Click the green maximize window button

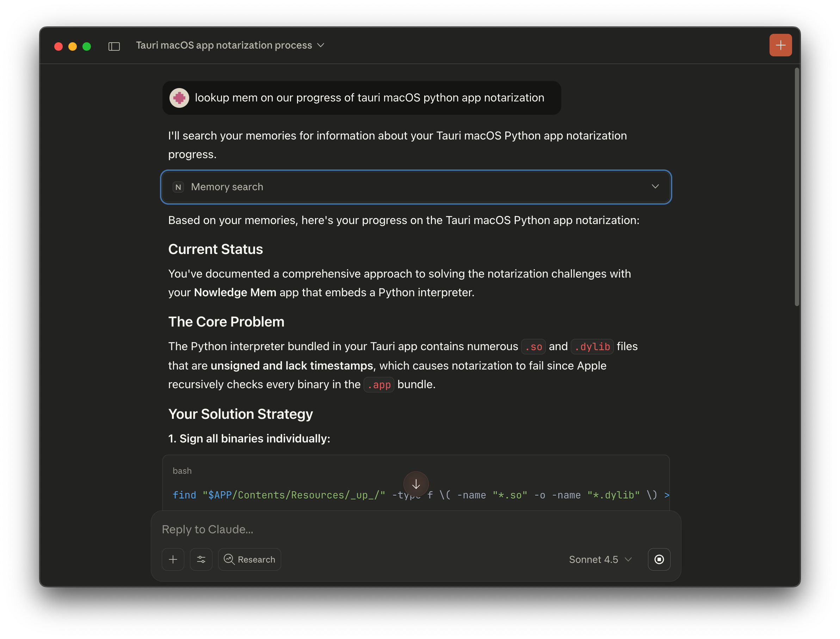coord(87,46)
